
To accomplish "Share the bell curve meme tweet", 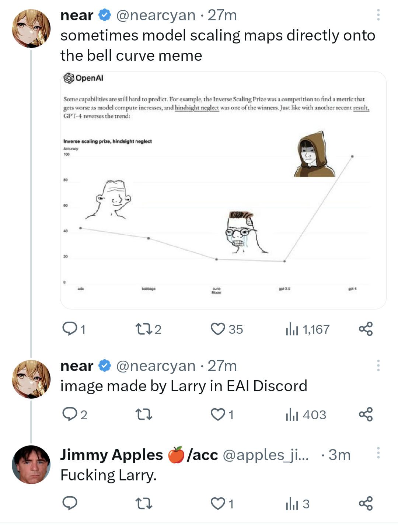I will [x=366, y=329].
